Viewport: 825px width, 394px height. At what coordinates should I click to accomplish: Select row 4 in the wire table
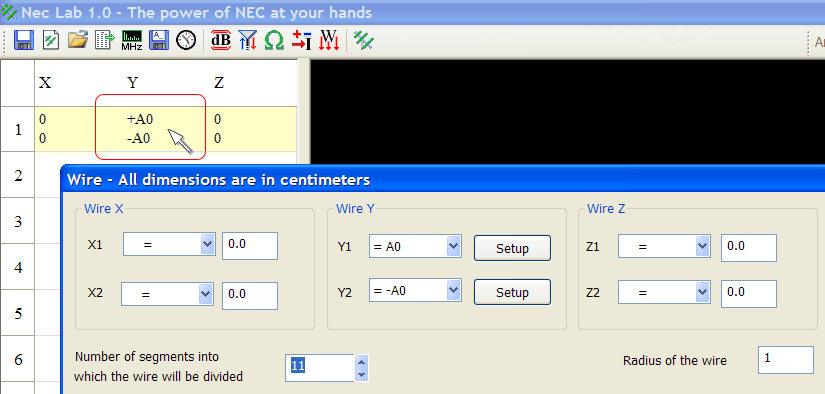17,267
